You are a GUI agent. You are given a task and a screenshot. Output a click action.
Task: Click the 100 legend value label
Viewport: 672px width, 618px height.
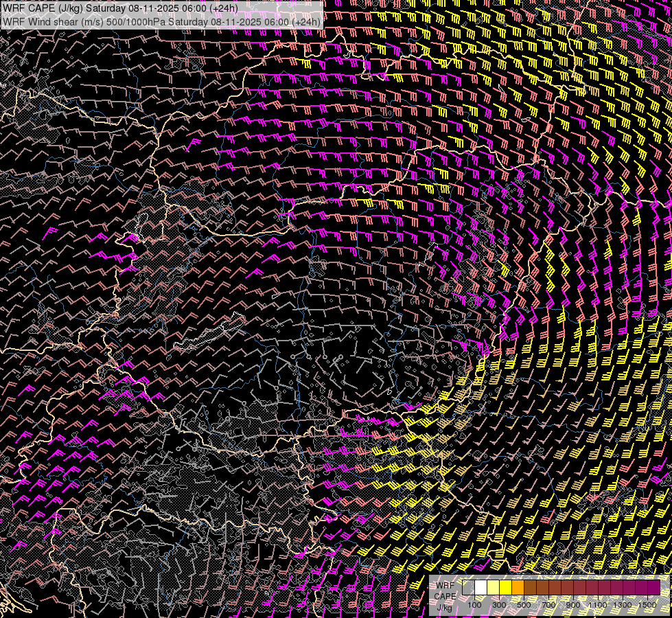point(474,605)
